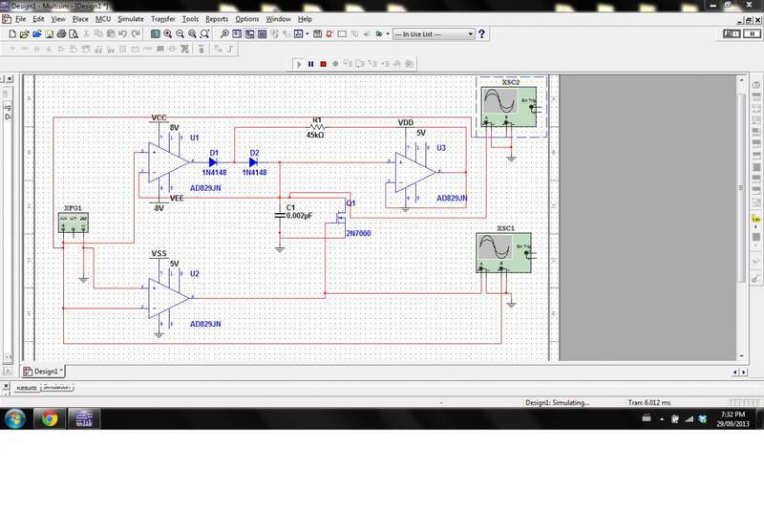Image resolution: width=764 pixels, height=532 pixels.
Task: Open the In Use List dropdown
Action: click(469, 34)
